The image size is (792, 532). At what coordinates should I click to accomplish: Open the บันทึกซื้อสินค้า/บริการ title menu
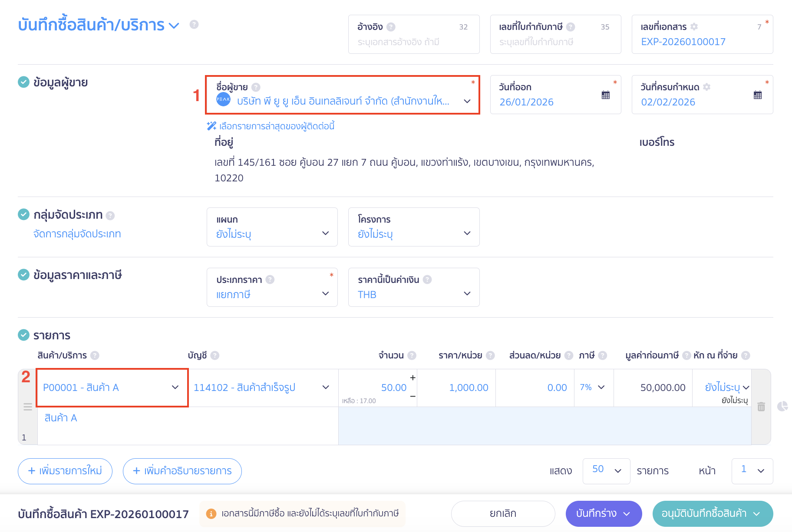[174, 26]
